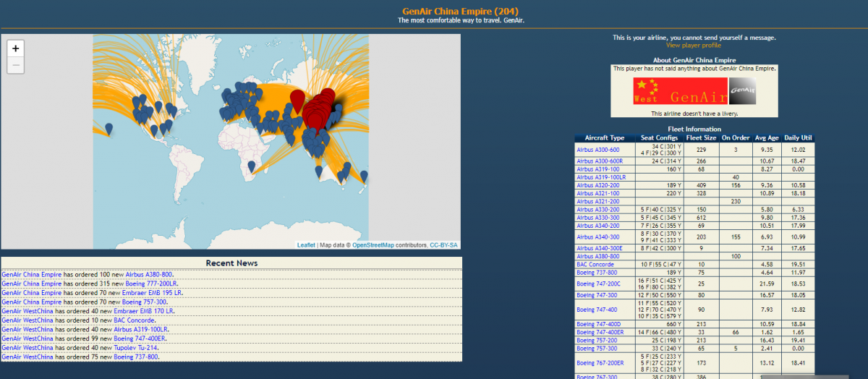Open the grey GenAir logo image
This screenshot has width=868, height=379.
coord(742,91)
